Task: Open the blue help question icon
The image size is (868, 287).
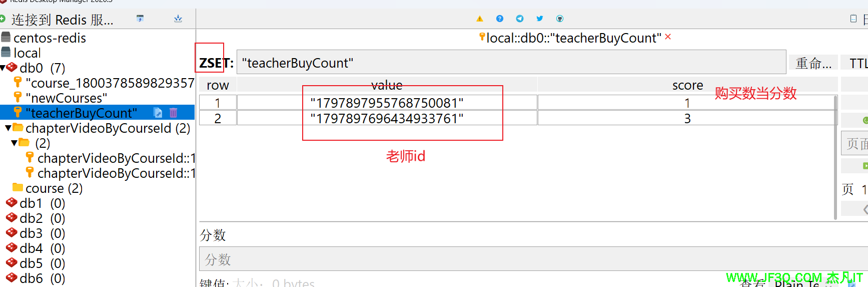Action: (500, 19)
